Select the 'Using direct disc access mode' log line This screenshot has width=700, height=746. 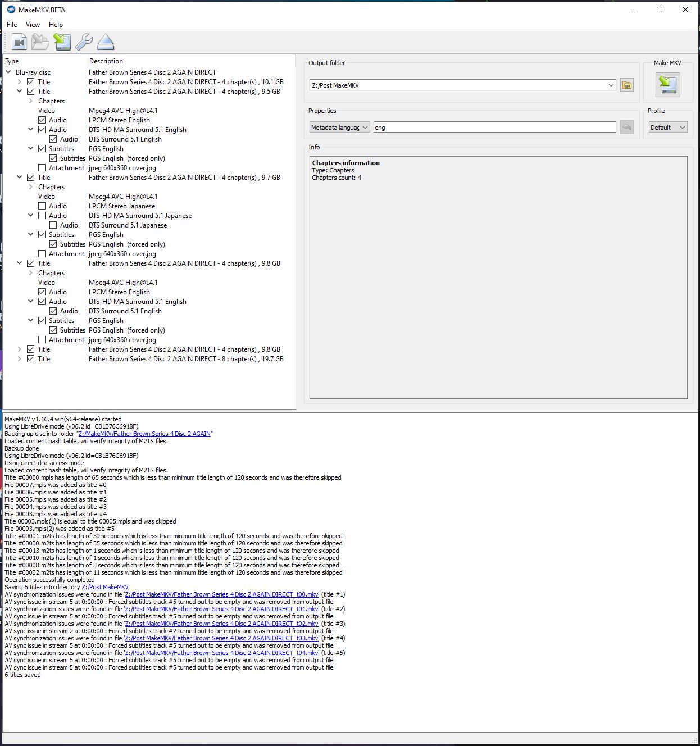tap(44, 463)
